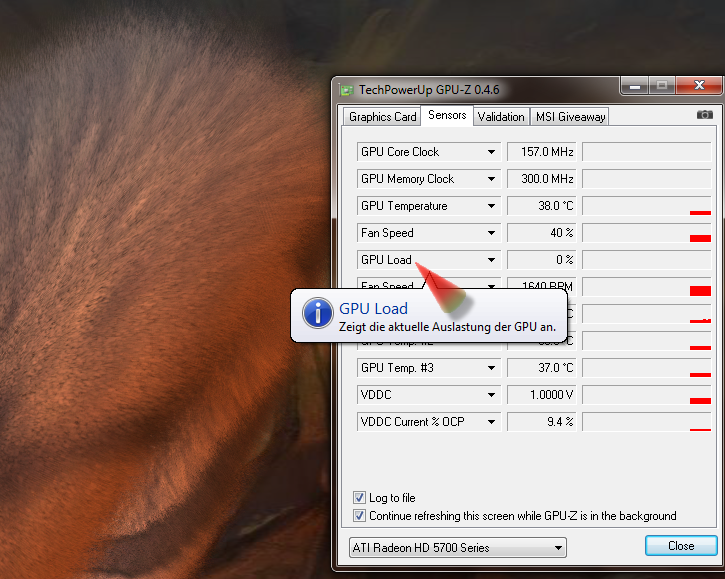Click the camera screenshot icon
725x579 pixels.
click(x=704, y=115)
